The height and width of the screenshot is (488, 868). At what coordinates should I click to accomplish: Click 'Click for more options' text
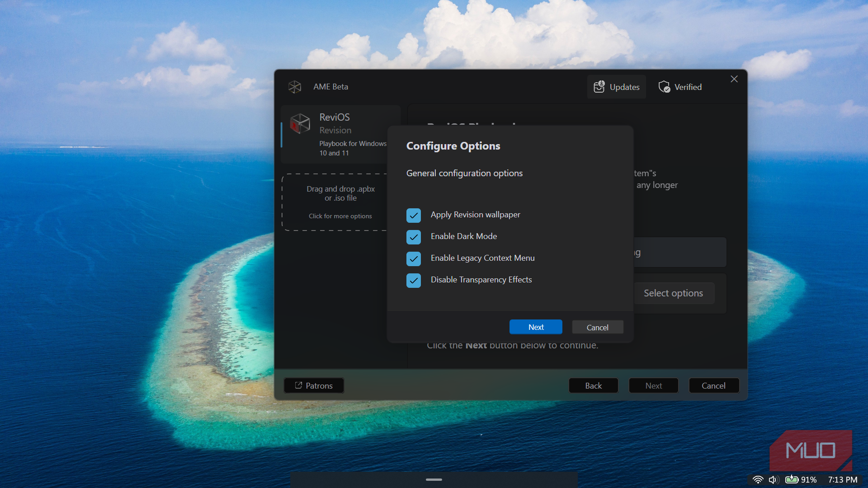coord(340,216)
